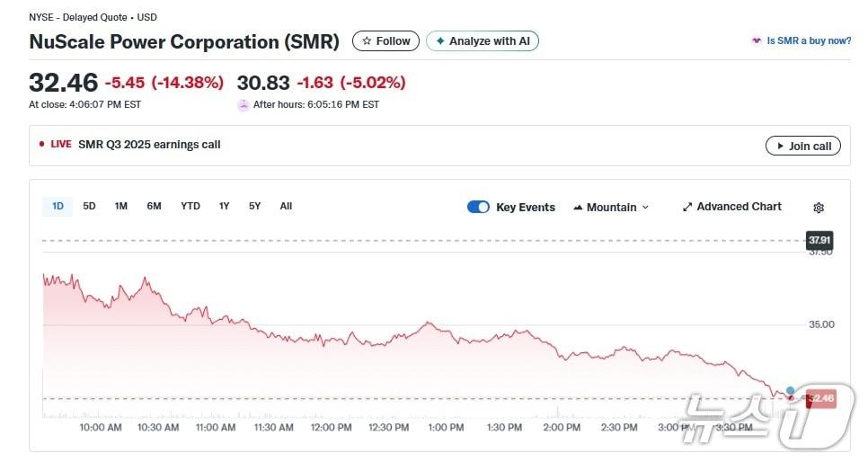Toggle the Key Events switch
868x462 pixels.
click(478, 207)
